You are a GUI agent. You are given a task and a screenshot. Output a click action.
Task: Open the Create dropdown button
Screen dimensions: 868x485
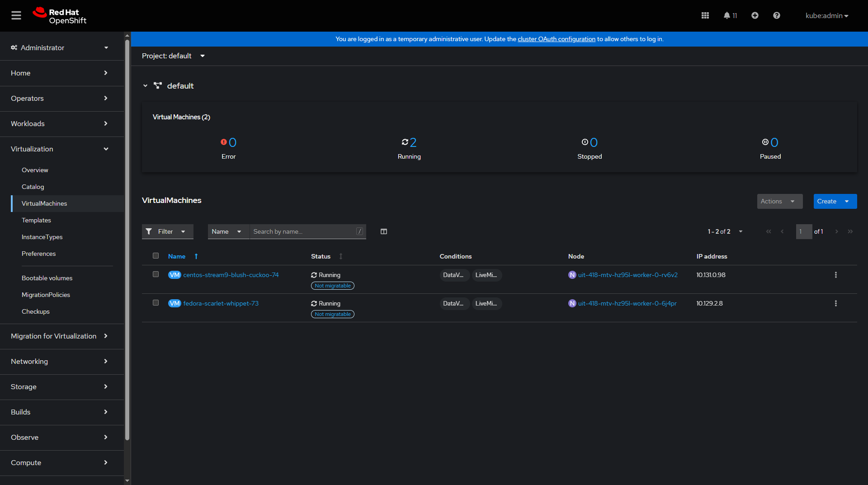point(835,201)
